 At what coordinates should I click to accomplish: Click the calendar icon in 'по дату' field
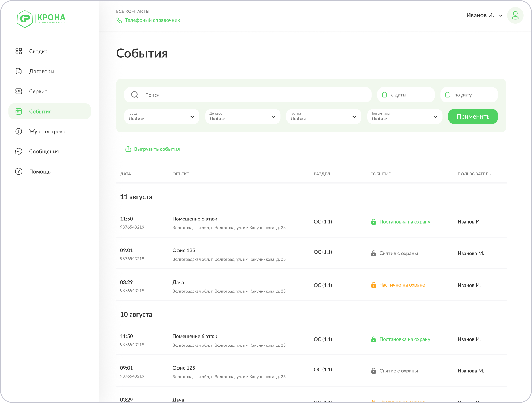point(448,95)
